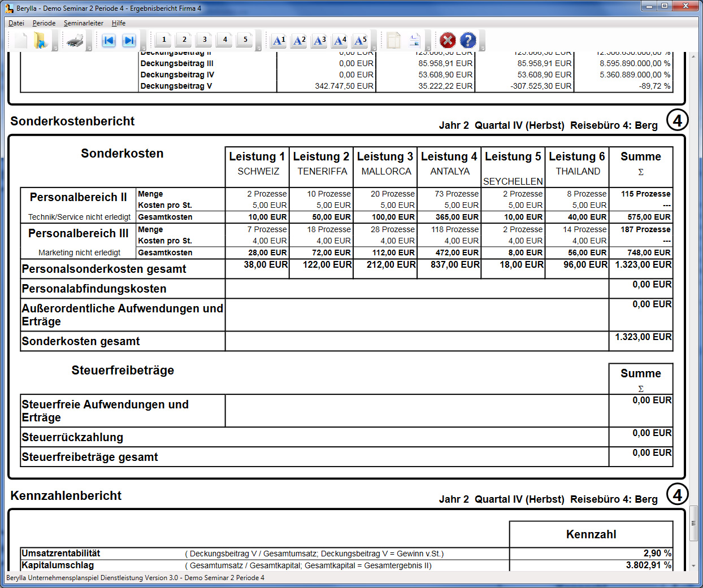Viewport: 703px width, 588px height.
Task: Select the Leistung 2 column header
Action: click(321, 156)
